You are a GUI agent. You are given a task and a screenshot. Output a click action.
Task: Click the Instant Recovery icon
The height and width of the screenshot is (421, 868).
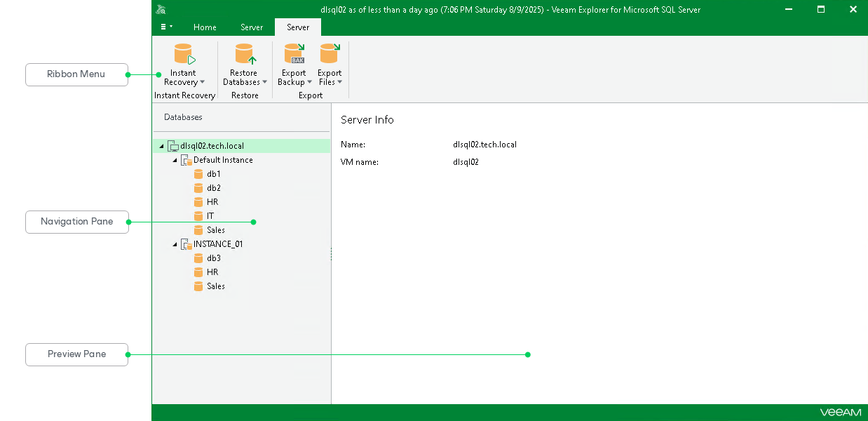click(x=183, y=53)
